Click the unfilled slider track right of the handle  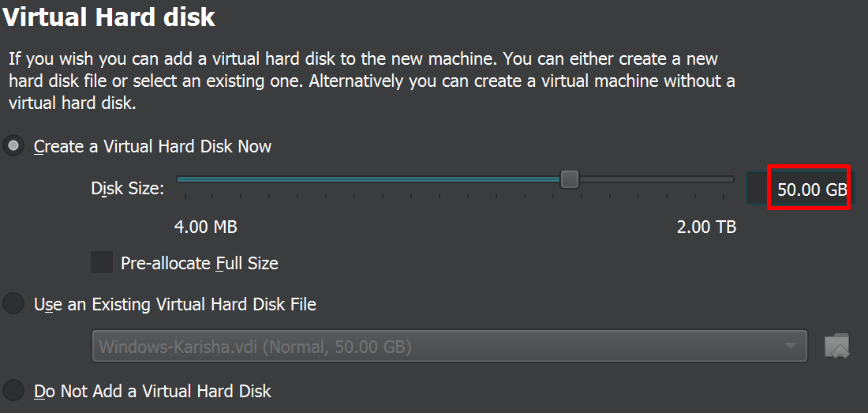click(x=656, y=179)
